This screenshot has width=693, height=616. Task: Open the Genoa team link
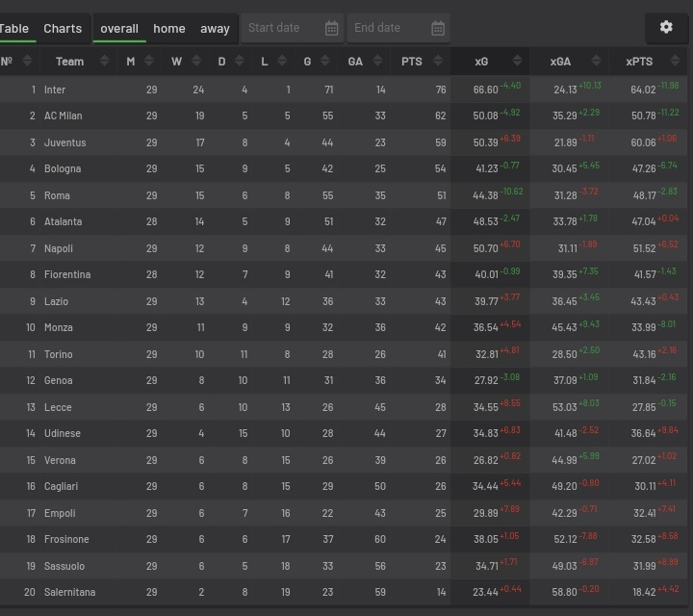(x=59, y=380)
